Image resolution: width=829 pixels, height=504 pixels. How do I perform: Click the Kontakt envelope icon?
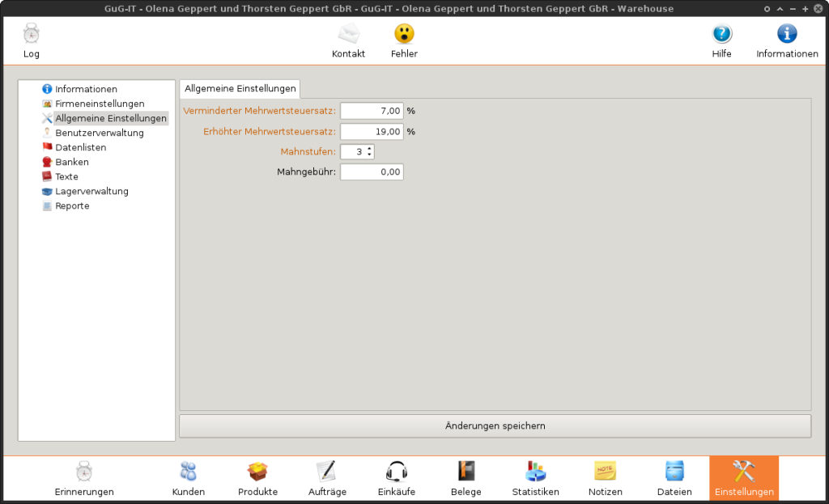(x=348, y=34)
